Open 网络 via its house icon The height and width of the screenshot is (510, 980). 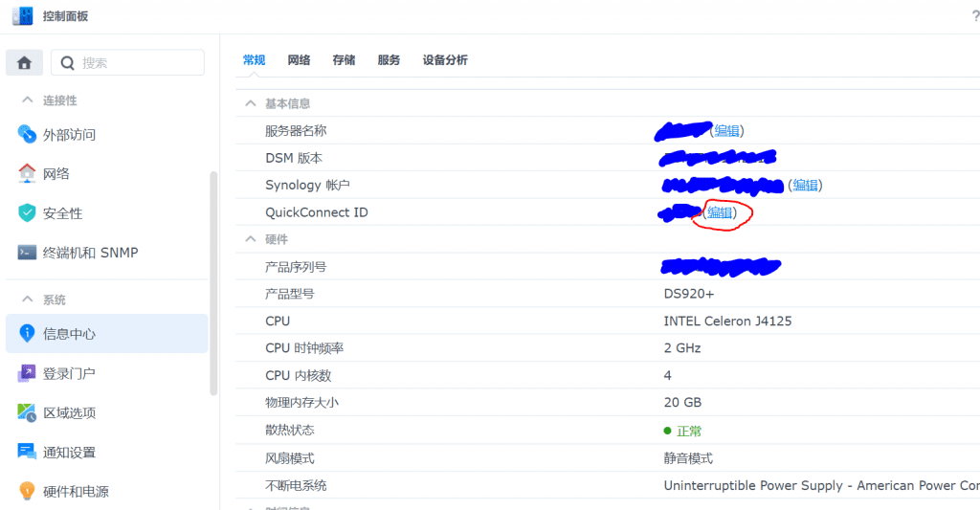tap(27, 174)
